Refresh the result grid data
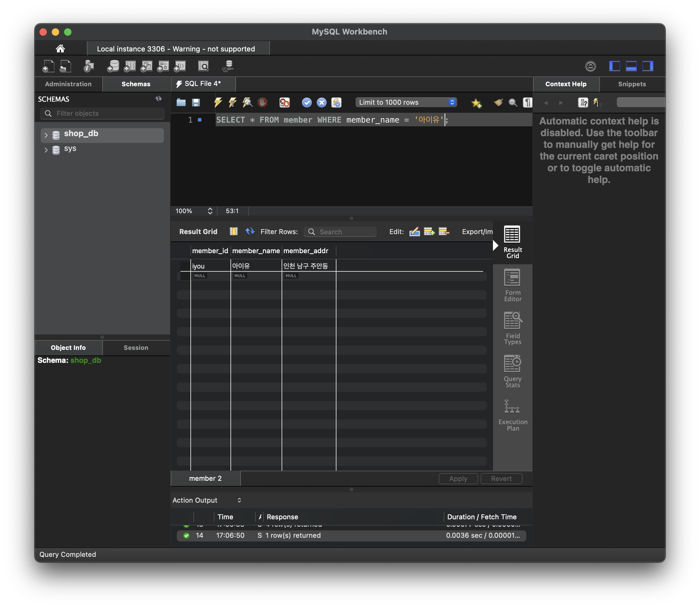 coord(250,231)
